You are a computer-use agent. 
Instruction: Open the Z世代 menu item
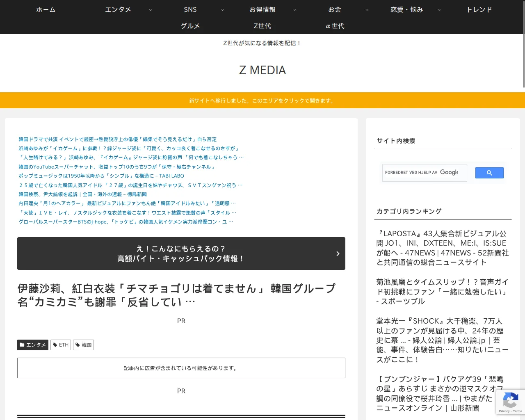(x=262, y=26)
